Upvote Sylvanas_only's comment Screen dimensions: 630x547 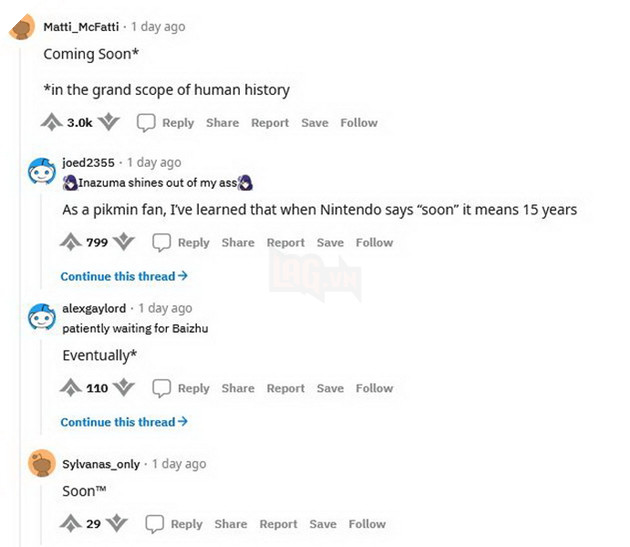[71, 523]
